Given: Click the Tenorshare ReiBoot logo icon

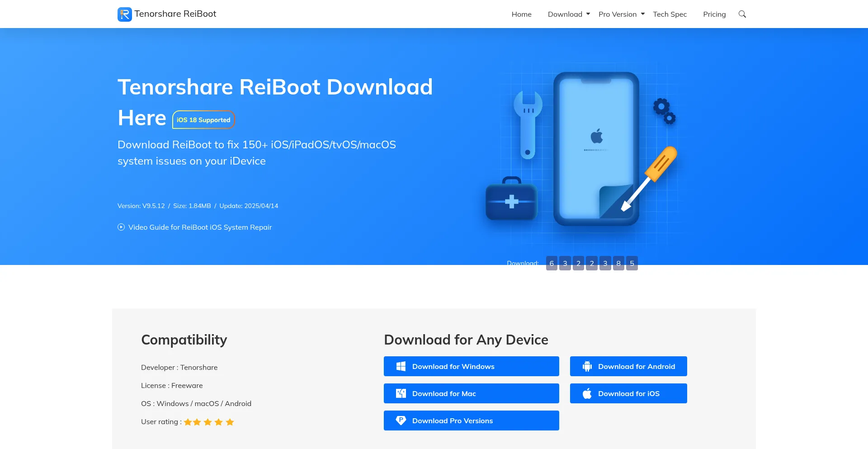Looking at the screenshot, I should point(125,14).
